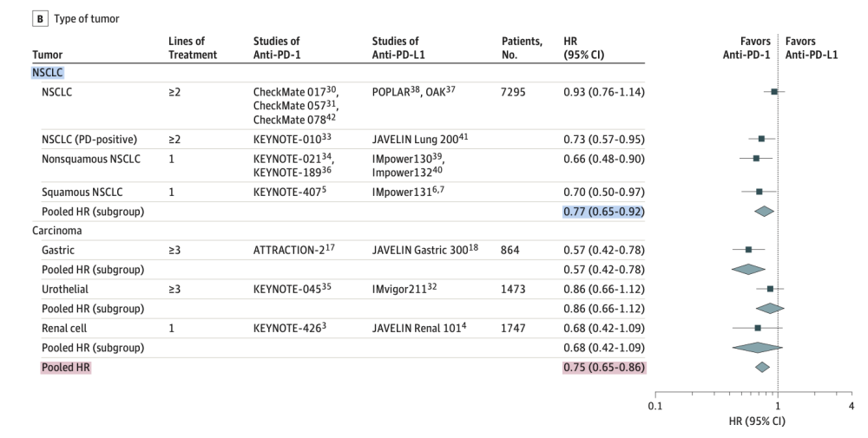Image resolution: width=868 pixels, height=438 pixels.
Task: Click the Renal cell pooled subgroup diamond
Action: tap(757, 348)
